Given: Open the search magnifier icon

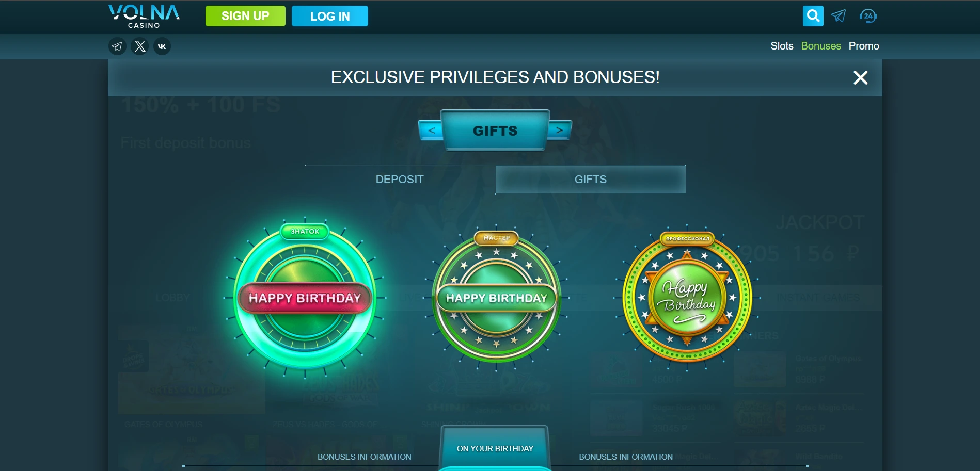Looking at the screenshot, I should pos(813,16).
